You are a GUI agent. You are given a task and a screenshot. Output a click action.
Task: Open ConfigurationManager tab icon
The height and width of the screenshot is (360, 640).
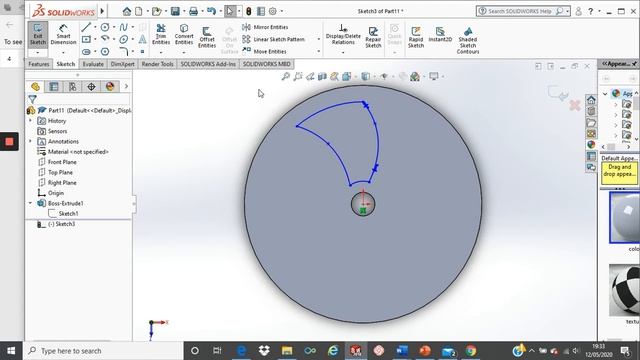click(x=72, y=87)
